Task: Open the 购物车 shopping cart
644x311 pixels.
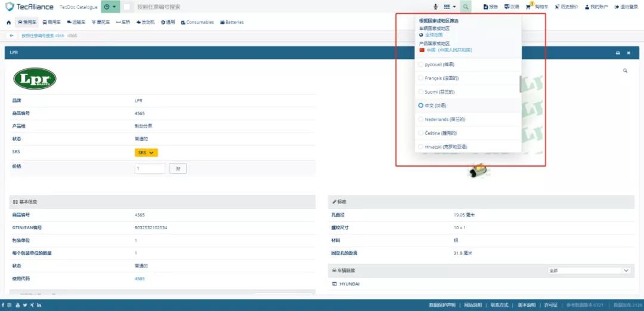Action: click(x=537, y=7)
